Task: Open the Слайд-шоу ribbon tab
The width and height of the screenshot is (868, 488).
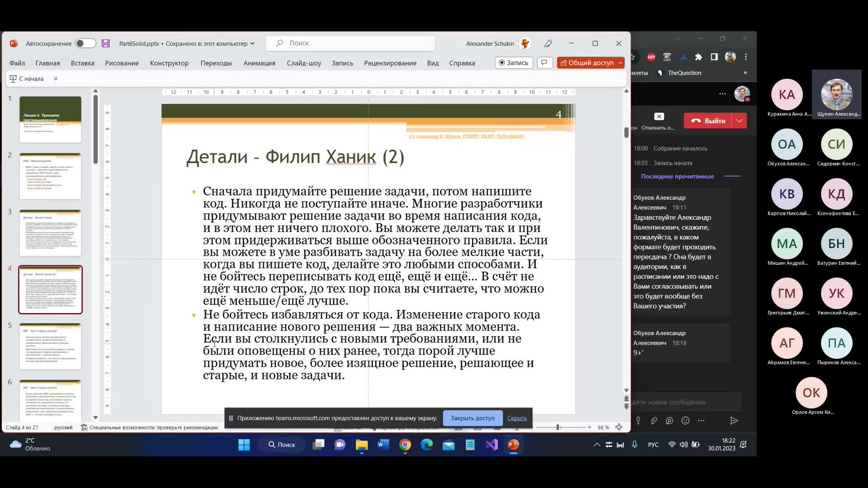Action: 304,63
